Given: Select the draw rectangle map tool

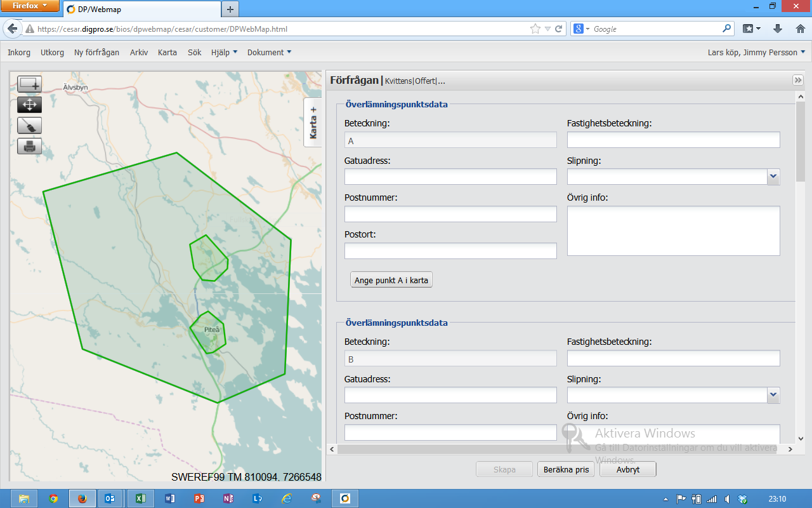Looking at the screenshot, I should tap(29, 84).
